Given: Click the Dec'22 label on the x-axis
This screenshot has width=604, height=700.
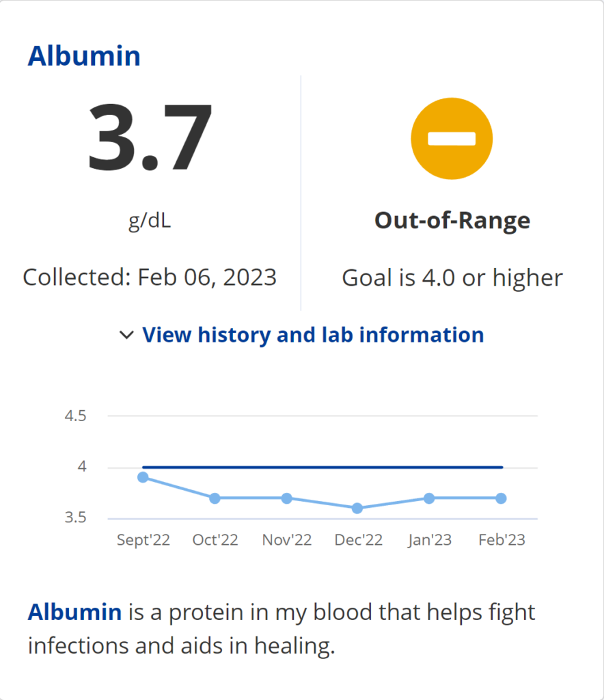Looking at the screenshot, I should 358,540.
